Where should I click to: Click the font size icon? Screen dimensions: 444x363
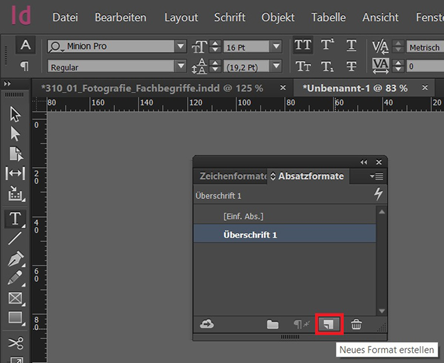click(x=199, y=47)
